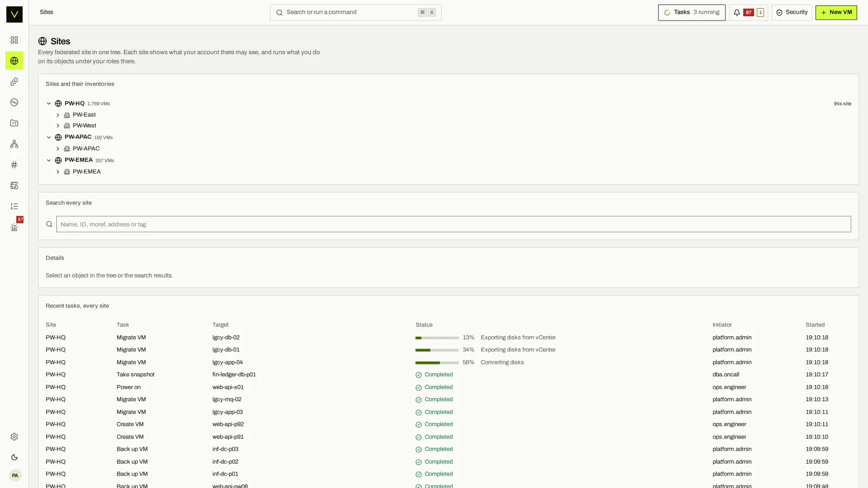Open the folder chart icon in sidebar
Viewport: 868px width, 488px height.
pos(14,123)
